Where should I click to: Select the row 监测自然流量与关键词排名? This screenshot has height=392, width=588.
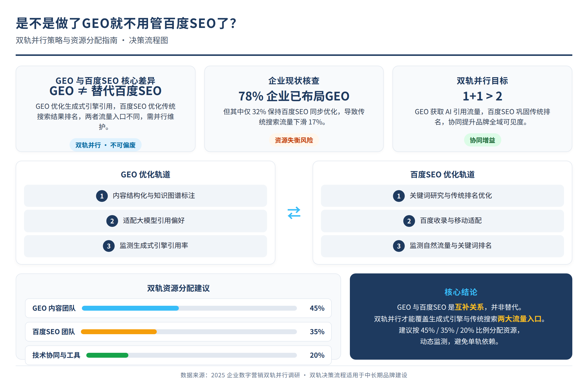click(x=442, y=246)
